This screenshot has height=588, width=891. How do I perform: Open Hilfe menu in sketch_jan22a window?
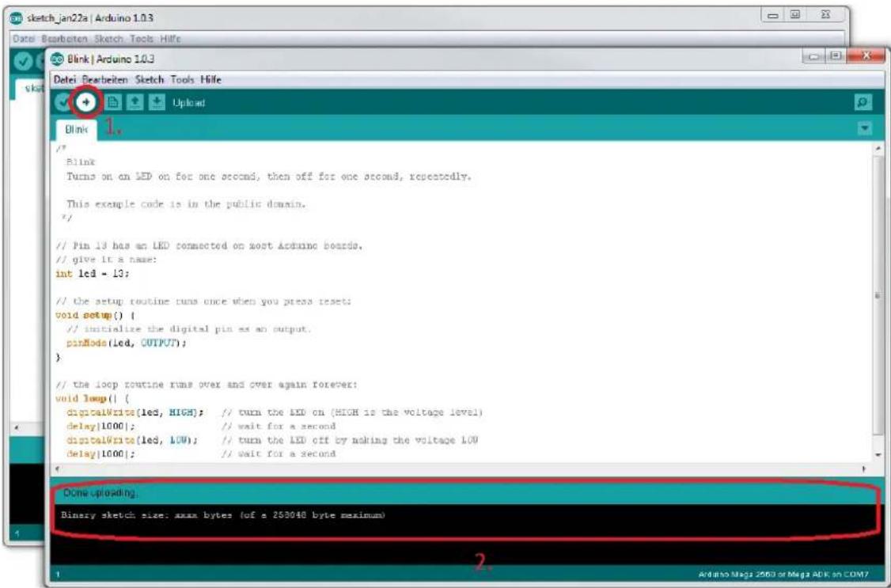click(x=170, y=39)
